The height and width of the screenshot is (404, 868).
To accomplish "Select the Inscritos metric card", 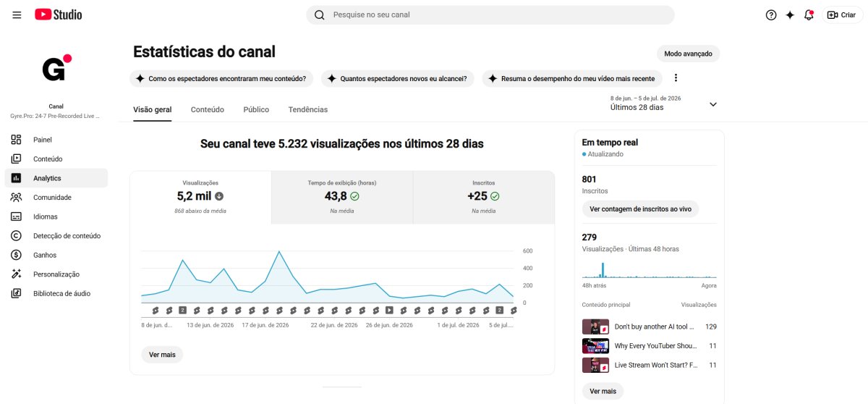I will pyautogui.click(x=483, y=197).
